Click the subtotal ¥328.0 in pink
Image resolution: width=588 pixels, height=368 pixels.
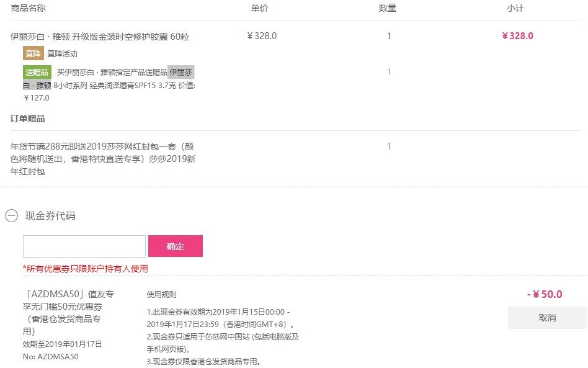[x=517, y=36]
